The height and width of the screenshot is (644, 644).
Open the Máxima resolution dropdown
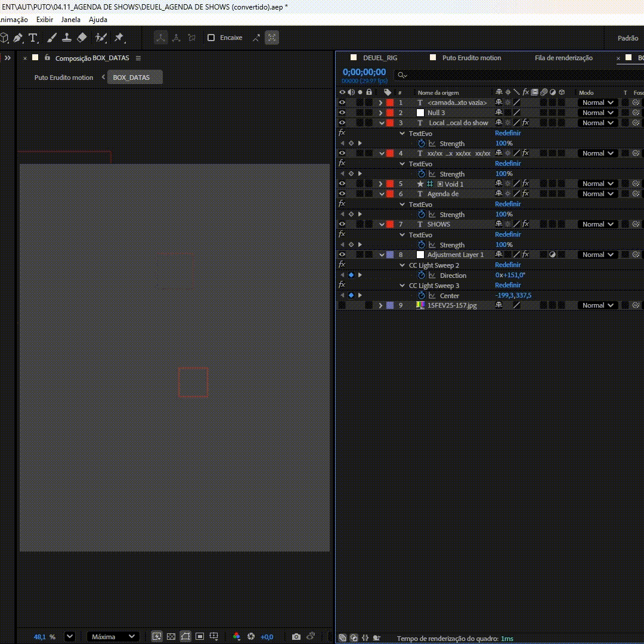113,637
